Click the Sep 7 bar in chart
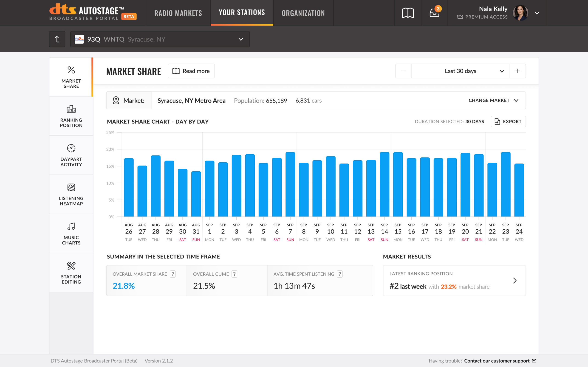The image size is (588, 367). pos(290,184)
